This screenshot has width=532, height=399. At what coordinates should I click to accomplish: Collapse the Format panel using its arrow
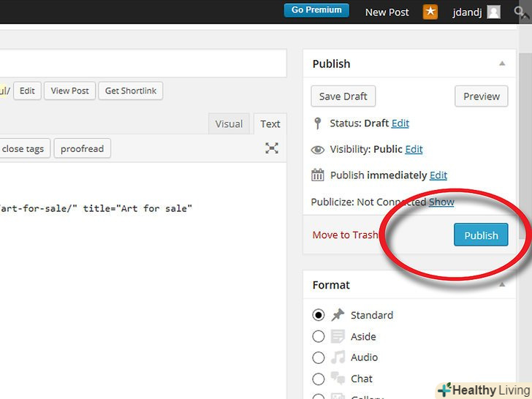[502, 285]
